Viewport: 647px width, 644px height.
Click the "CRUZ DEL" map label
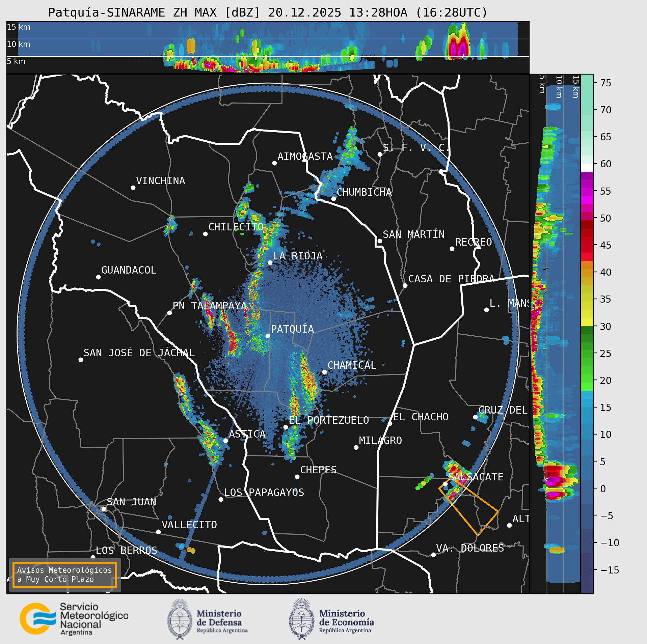pyautogui.click(x=503, y=410)
